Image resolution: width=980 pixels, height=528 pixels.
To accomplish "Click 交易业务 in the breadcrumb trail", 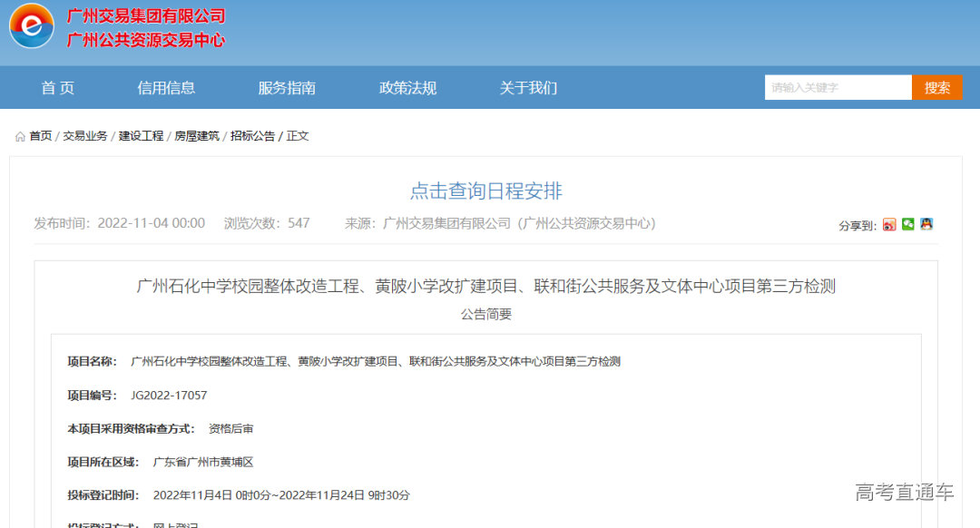I will coord(87,134).
